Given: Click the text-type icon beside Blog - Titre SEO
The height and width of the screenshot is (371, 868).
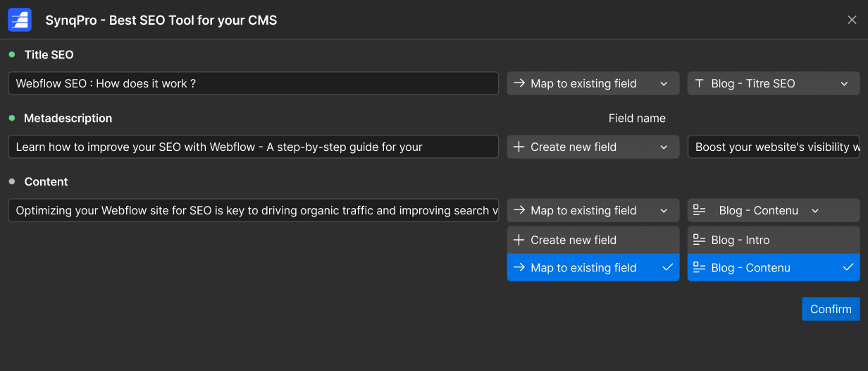Looking at the screenshot, I should pyautogui.click(x=700, y=83).
